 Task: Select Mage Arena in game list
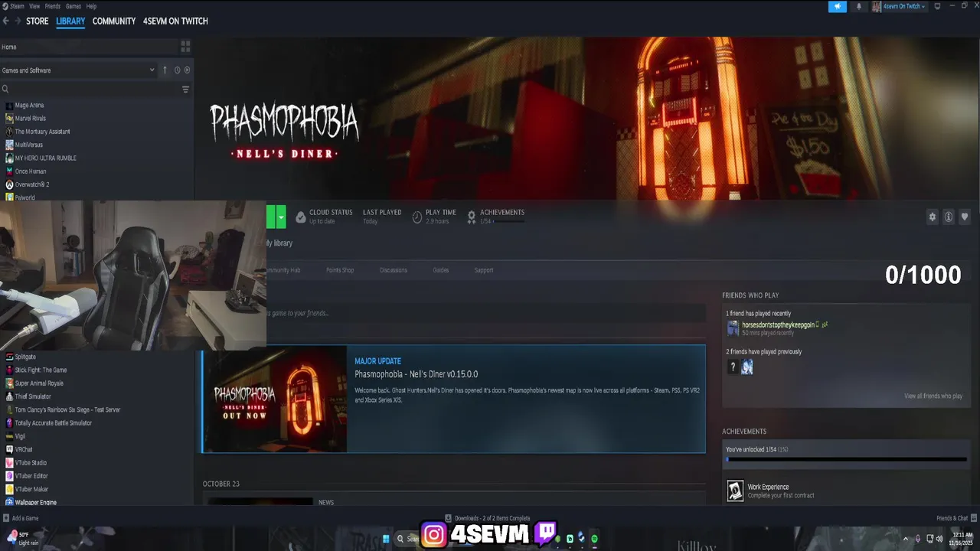tap(29, 105)
